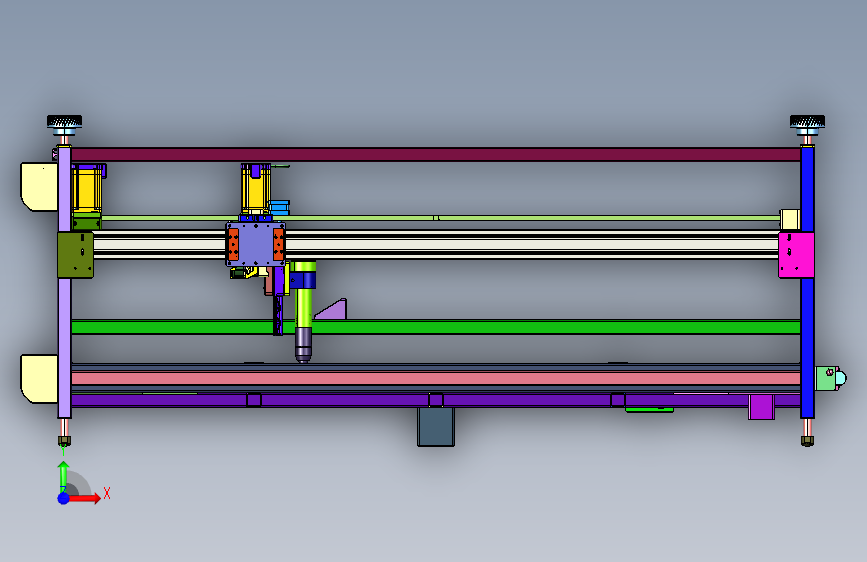
Task: Select the lavender triangular bracket
Action: tap(333, 310)
